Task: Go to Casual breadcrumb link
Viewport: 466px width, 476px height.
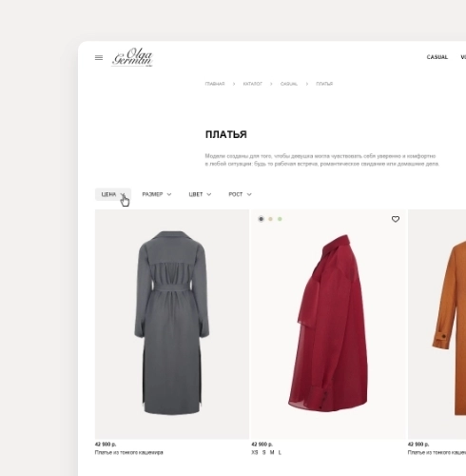Action: coord(289,84)
